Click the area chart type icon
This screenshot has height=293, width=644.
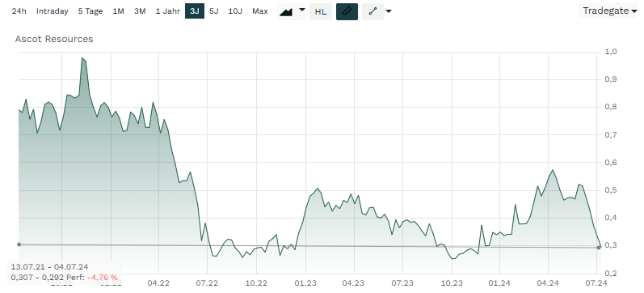coord(286,11)
